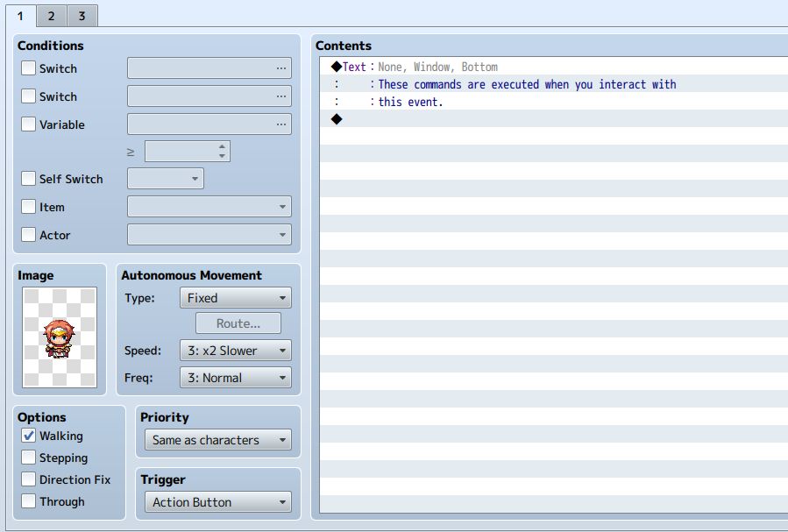
Task: Expand the Item condition dropdown
Action: click(209, 207)
